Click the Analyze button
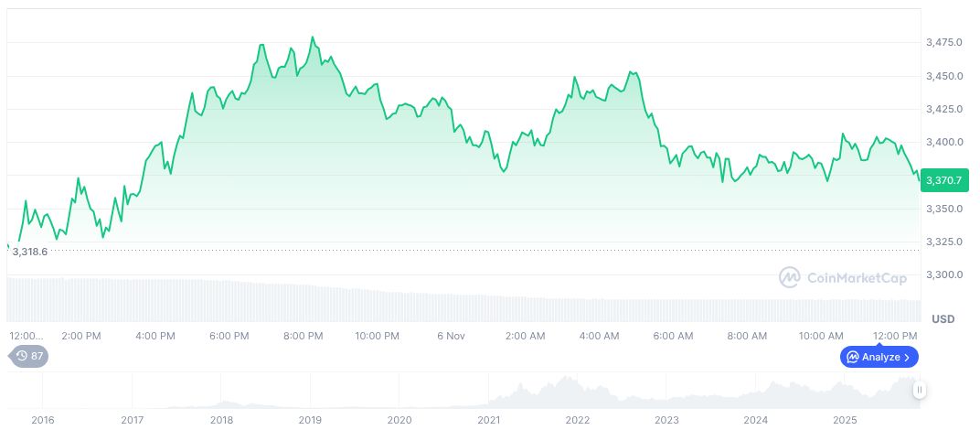980x430 pixels. click(x=879, y=357)
